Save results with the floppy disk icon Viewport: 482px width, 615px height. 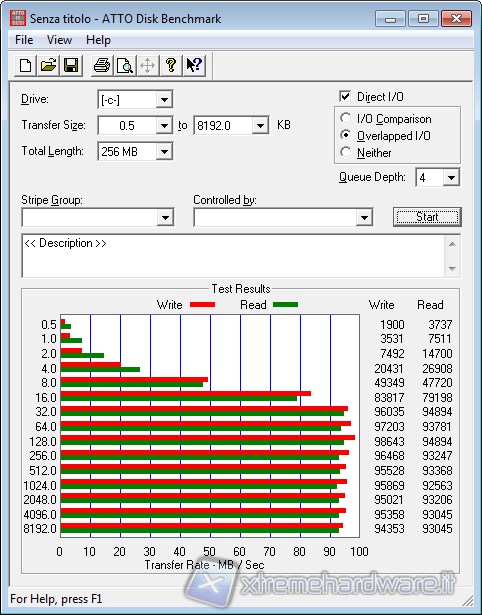tap(71, 65)
